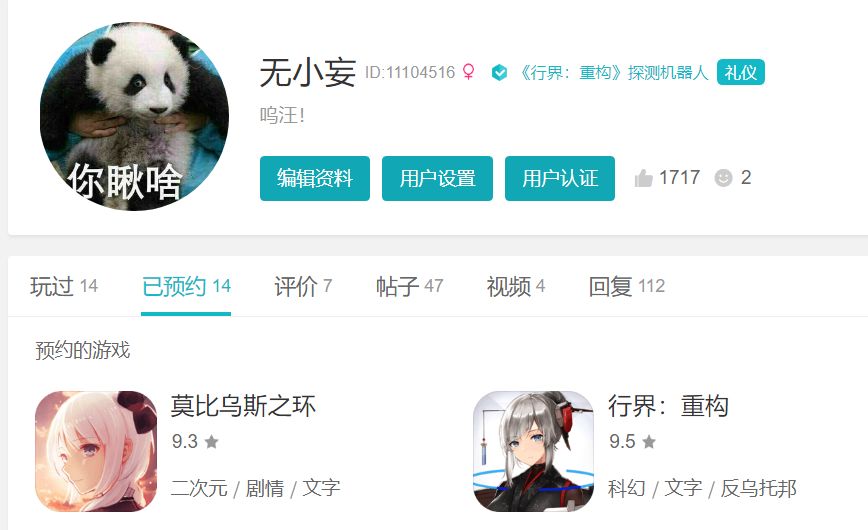Image resolution: width=868 pixels, height=530 pixels.
Task: Open the 回复 tab
Action: (627, 286)
